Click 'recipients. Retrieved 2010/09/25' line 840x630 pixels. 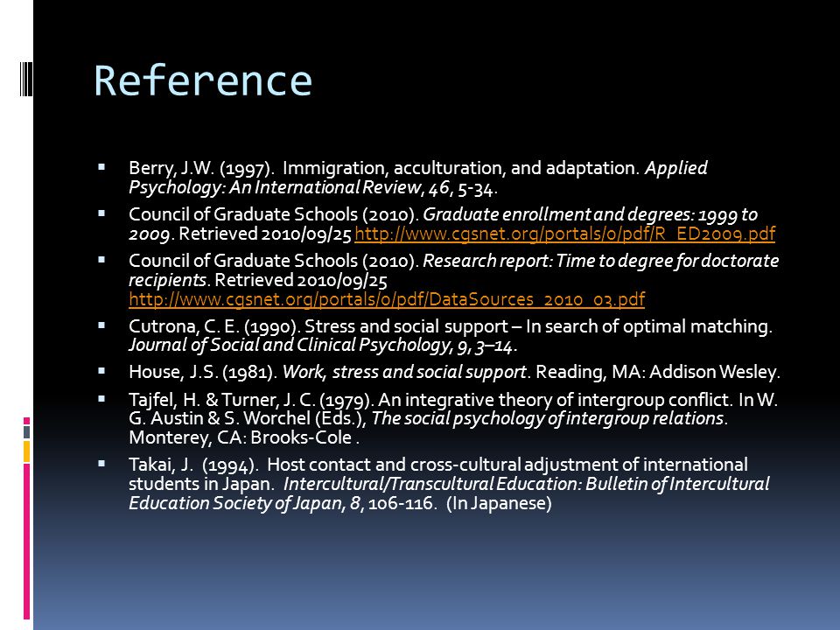(257, 280)
